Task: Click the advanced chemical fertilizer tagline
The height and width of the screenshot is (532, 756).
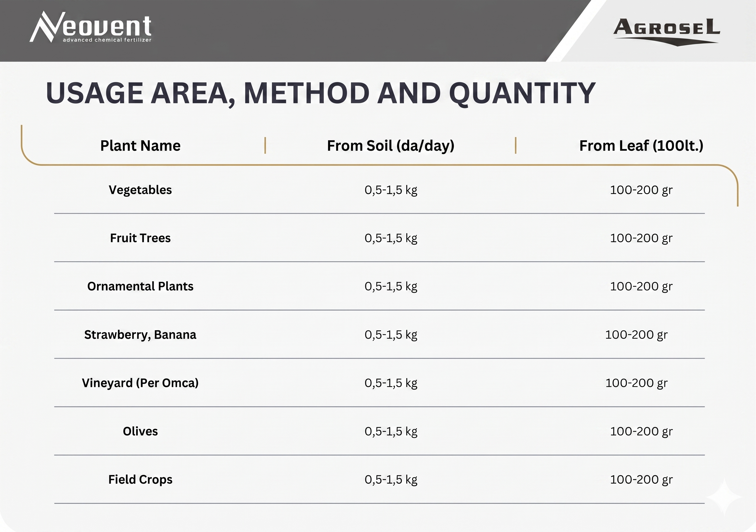Action: click(107, 40)
